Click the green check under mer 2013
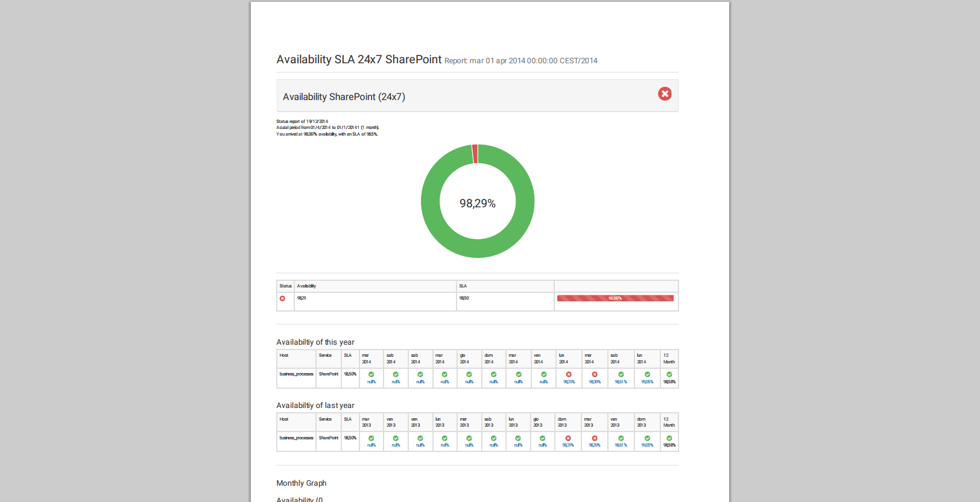Image resolution: width=980 pixels, height=502 pixels. [x=469, y=438]
